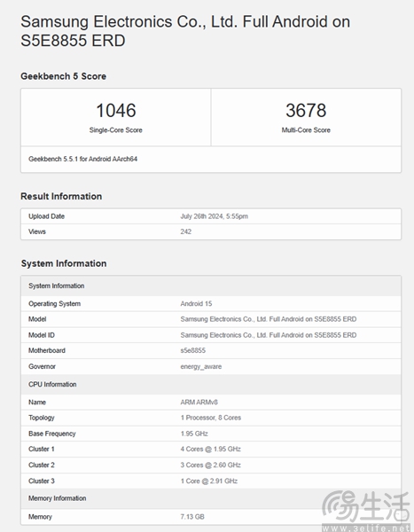Click the Upload Date label
The image size is (414, 532).
click(46, 216)
